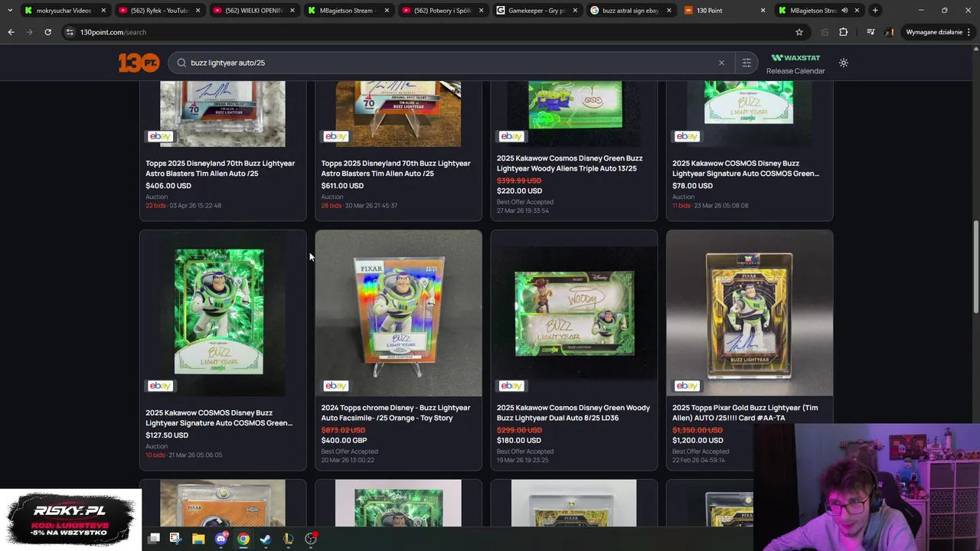Switch to Potwory i Spółka tab
Image resolution: width=980 pixels, height=551 pixels.
point(442,10)
